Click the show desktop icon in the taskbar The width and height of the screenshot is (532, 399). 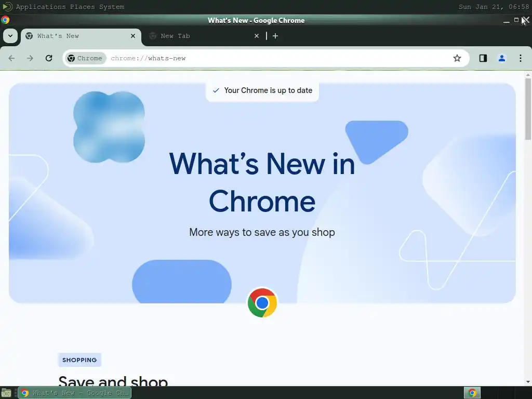point(6,393)
